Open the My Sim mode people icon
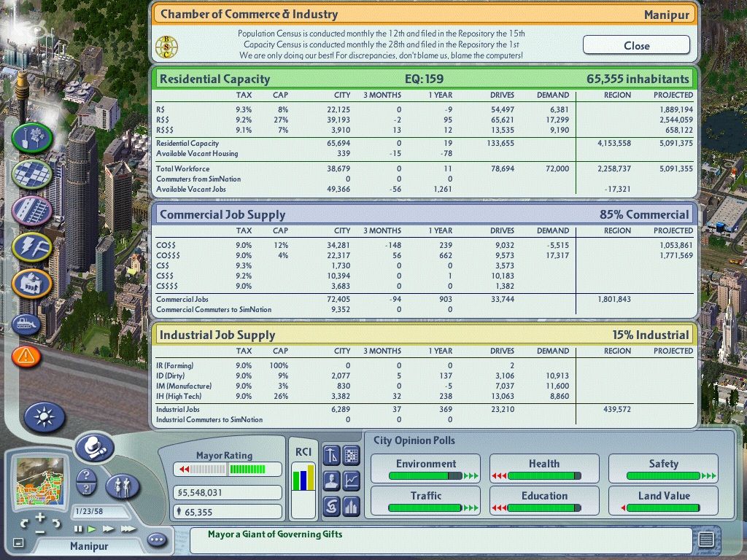The height and width of the screenshot is (560, 747). point(123,486)
